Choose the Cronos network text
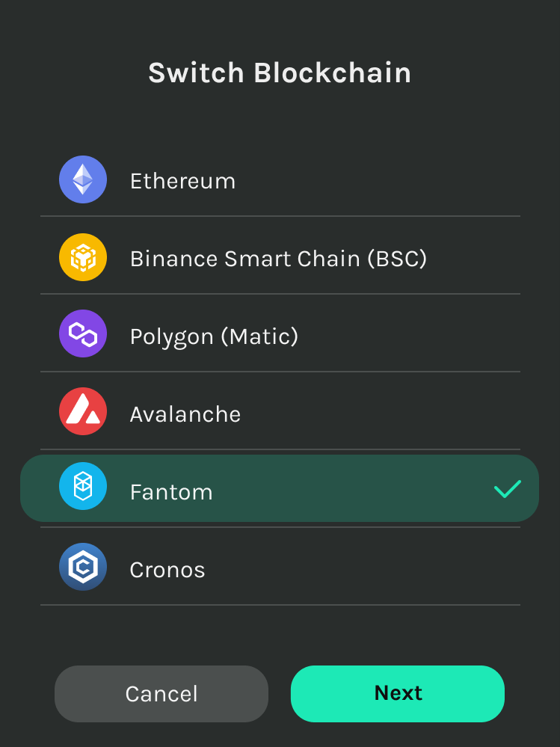The image size is (560, 747). click(x=167, y=570)
